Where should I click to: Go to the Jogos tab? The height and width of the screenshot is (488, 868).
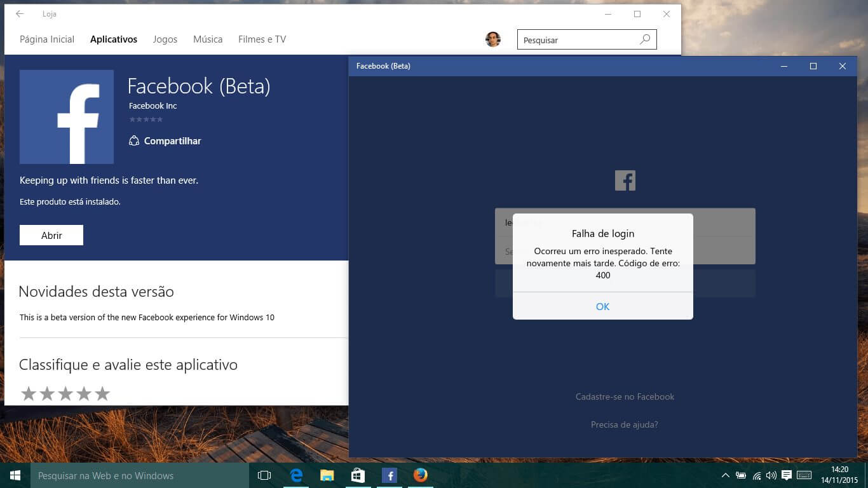(165, 39)
